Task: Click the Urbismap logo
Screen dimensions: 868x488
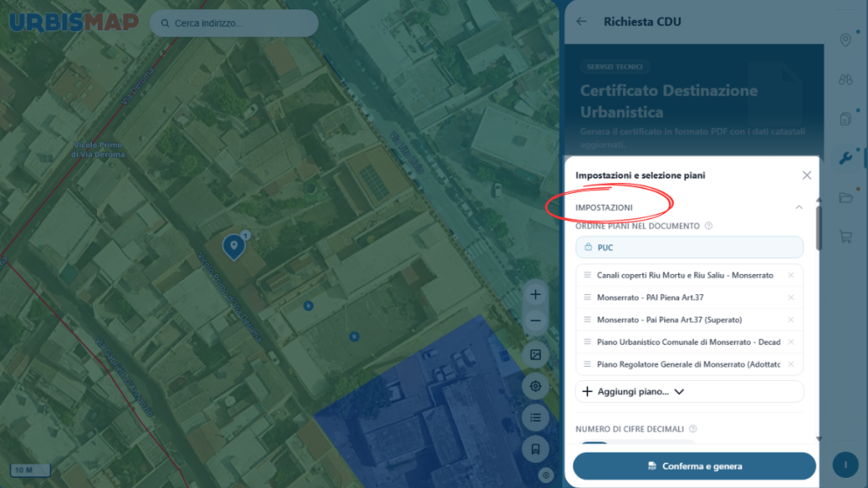Action: click(73, 22)
